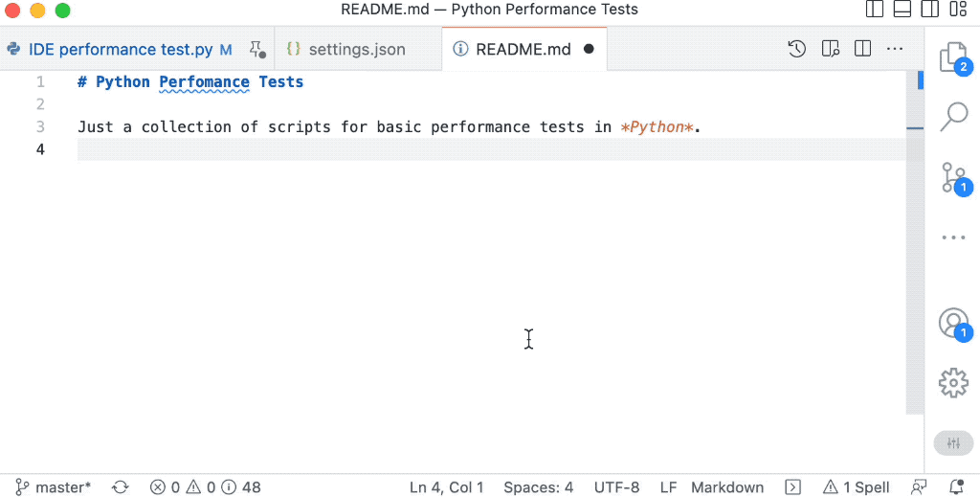Click the info count 48 indicator
This screenshot has height=497, width=980.
click(x=242, y=487)
